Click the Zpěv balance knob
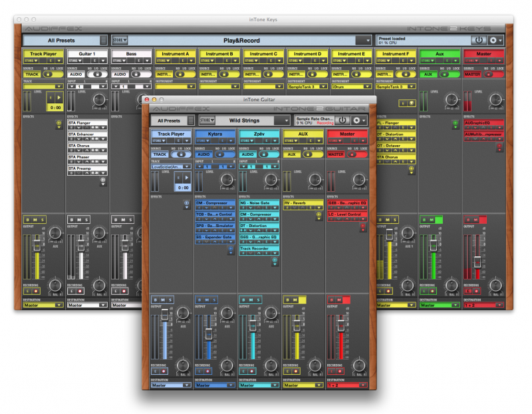 pos(271,365)
